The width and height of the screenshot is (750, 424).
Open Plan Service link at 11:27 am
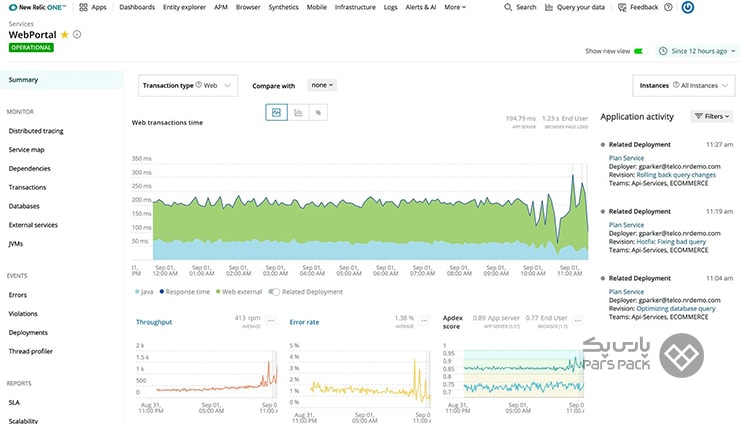point(626,158)
